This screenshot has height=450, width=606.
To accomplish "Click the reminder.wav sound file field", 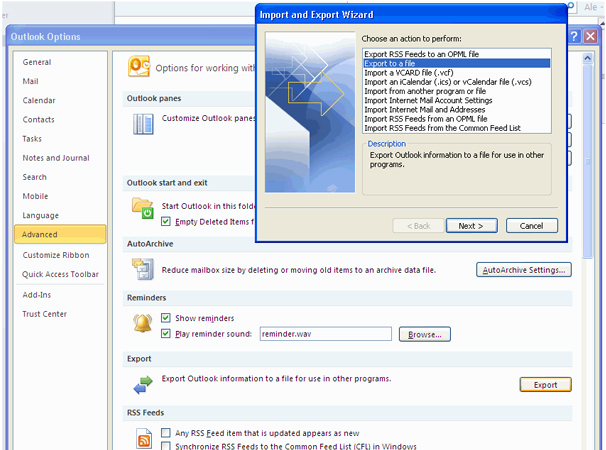I will pos(325,334).
